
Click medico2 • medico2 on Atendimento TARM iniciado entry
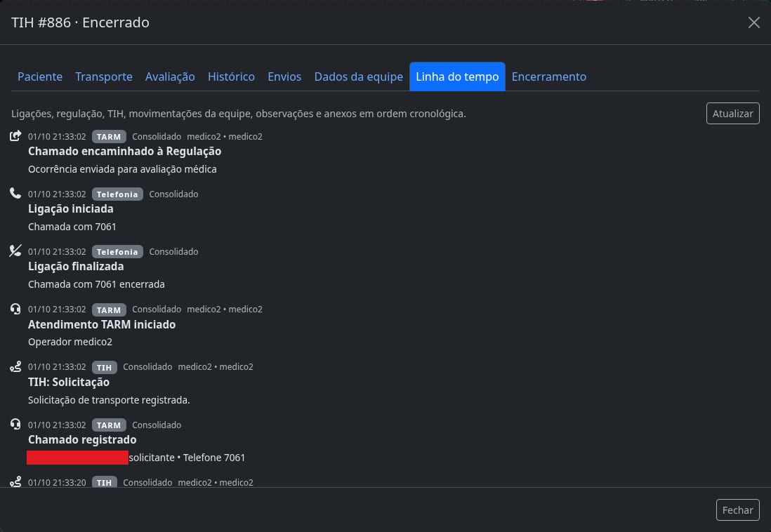click(x=224, y=310)
